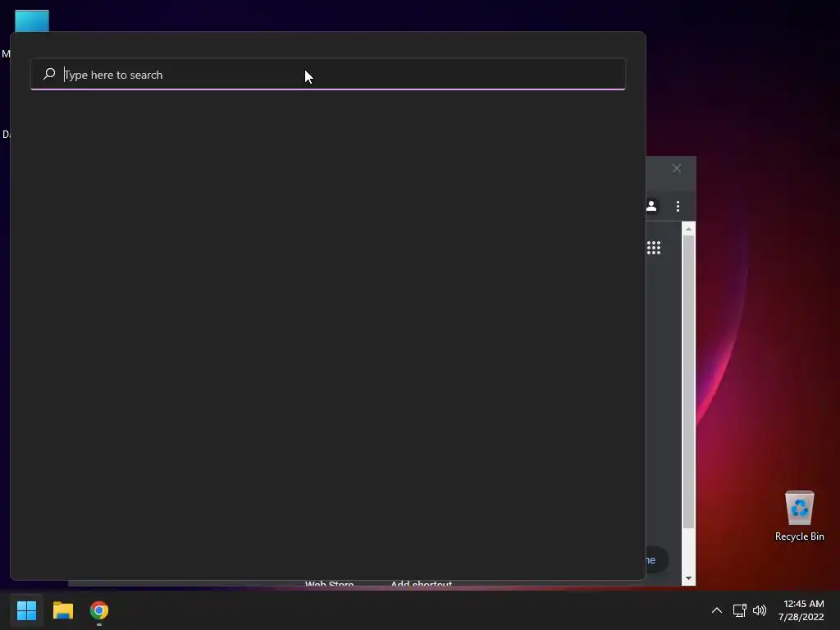The image size is (840, 630).
Task: Open Chrome profile avatar icon
Action: [x=651, y=206]
